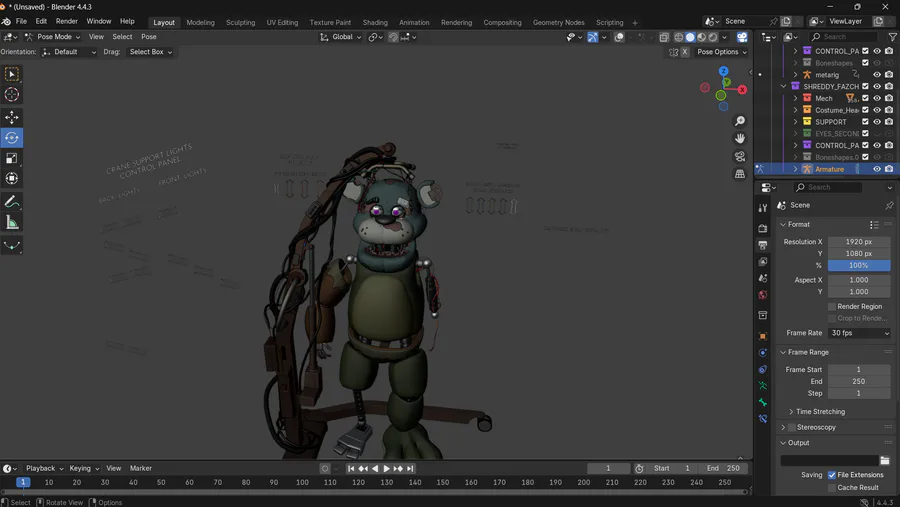Viewport: 900px width, 507px height.
Task: Enable the Cache Result checkbox
Action: point(832,487)
